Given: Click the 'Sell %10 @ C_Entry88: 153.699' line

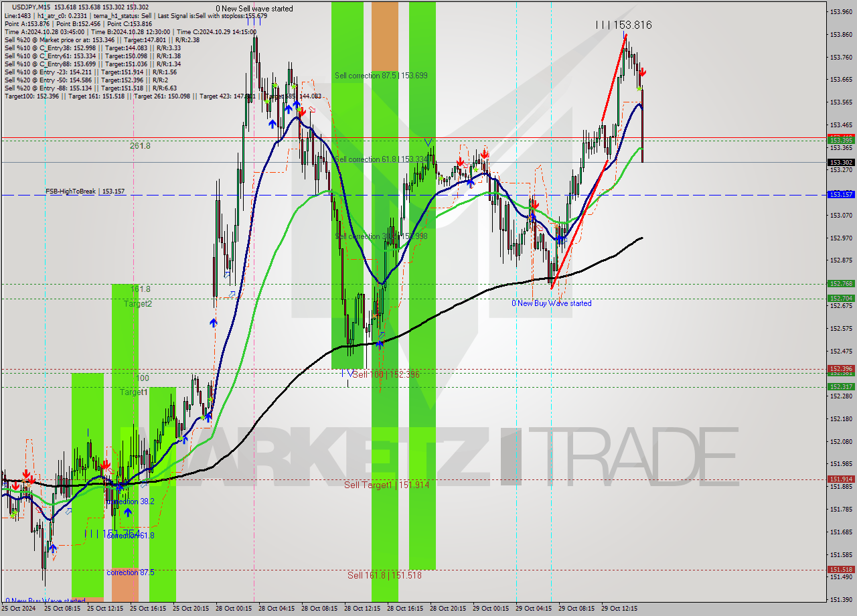Looking at the screenshot, I should pyautogui.click(x=92, y=64).
